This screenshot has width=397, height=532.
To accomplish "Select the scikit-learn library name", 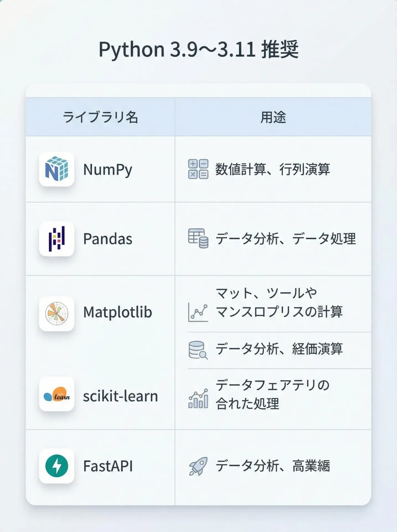I will [120, 396].
